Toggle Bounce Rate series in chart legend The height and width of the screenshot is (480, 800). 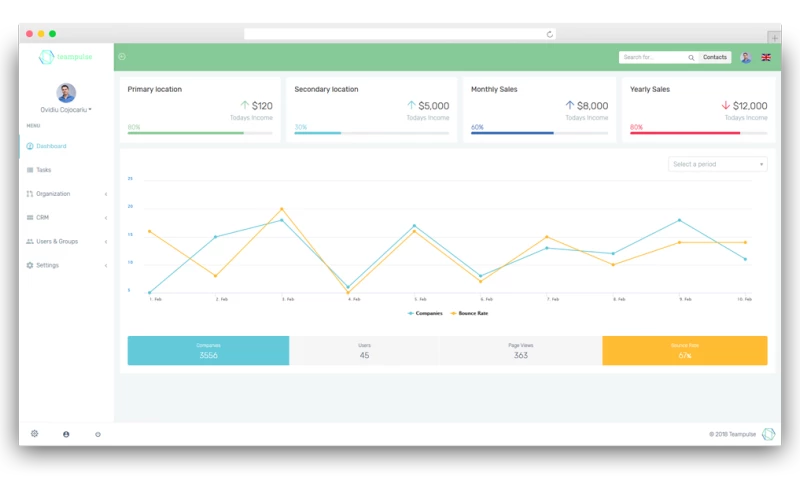click(470, 313)
